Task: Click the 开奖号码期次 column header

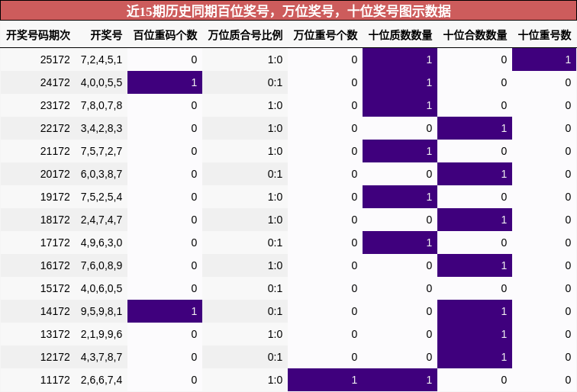Action: pyautogui.click(x=38, y=35)
